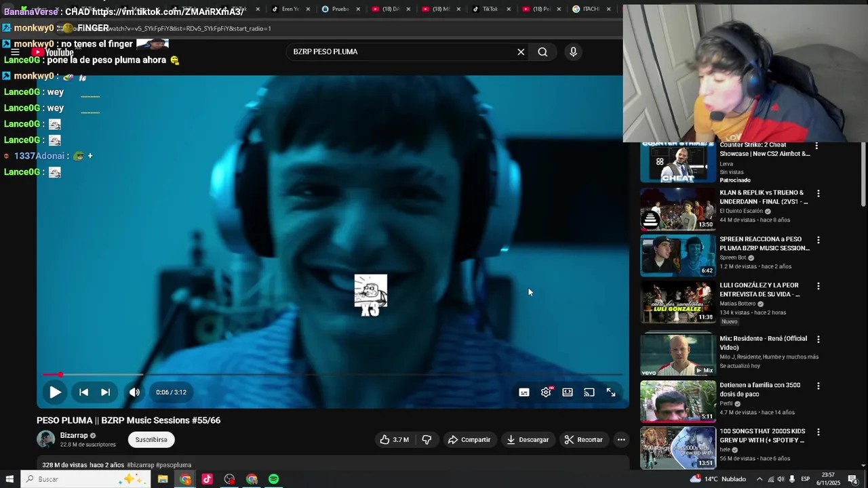The height and width of the screenshot is (488, 868).
Task: Close the Eren Ye browser tab
Action: point(308,9)
